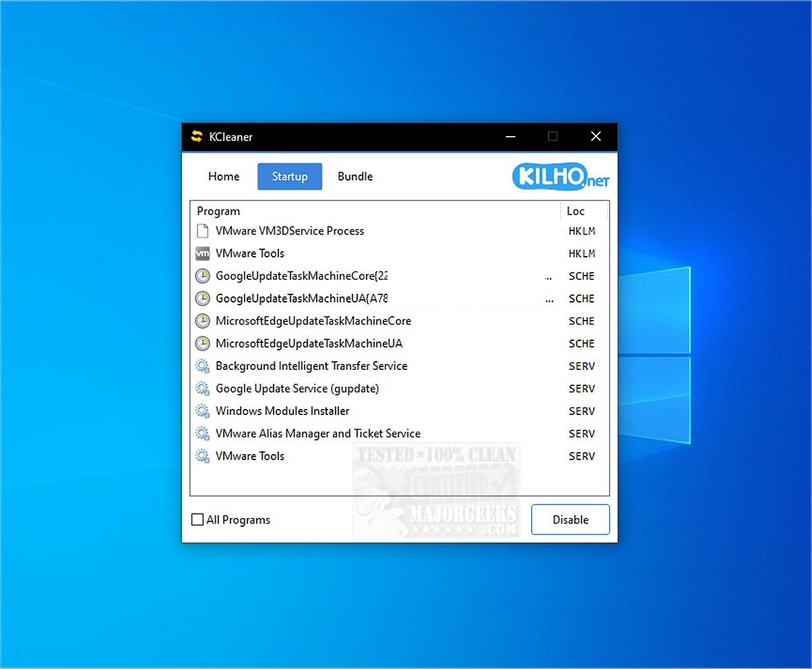812x669 pixels.
Task: Click gear icon beside SERV VMware Tools
Action: click(x=202, y=456)
